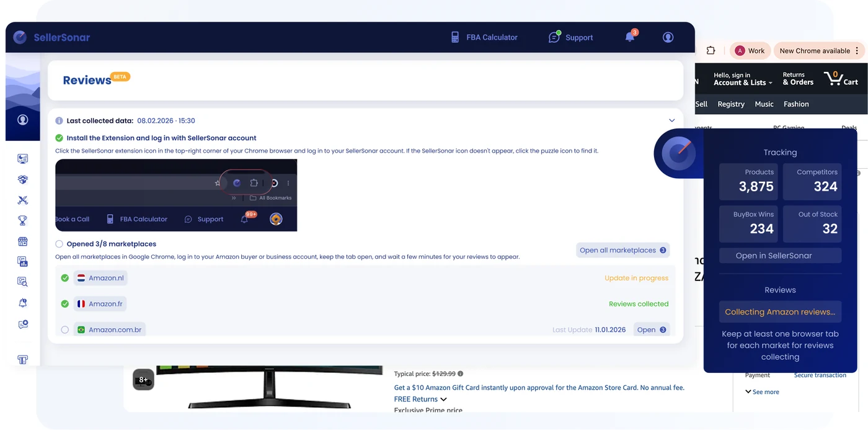Click the BETA badge next to Reviews
Viewport: 868px width, 430px height.
120,77
